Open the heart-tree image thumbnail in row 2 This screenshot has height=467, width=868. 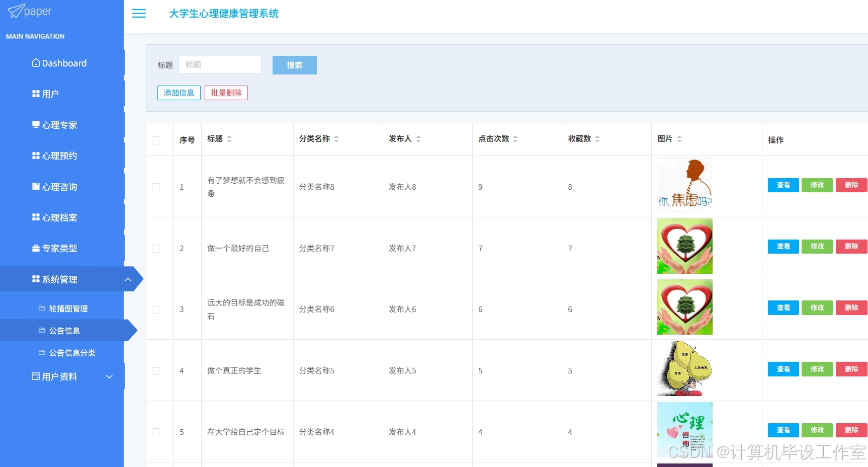tap(684, 246)
